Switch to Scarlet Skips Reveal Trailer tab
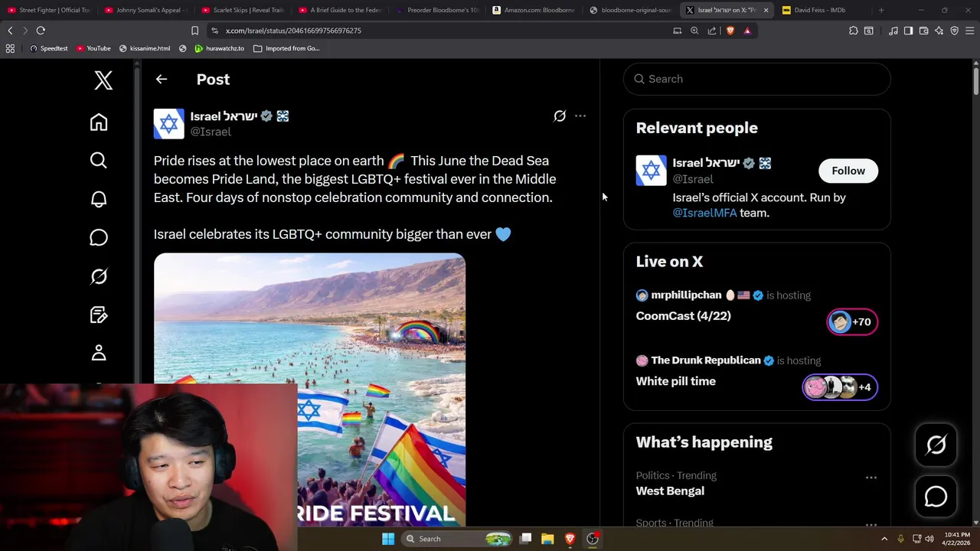 tap(243, 10)
